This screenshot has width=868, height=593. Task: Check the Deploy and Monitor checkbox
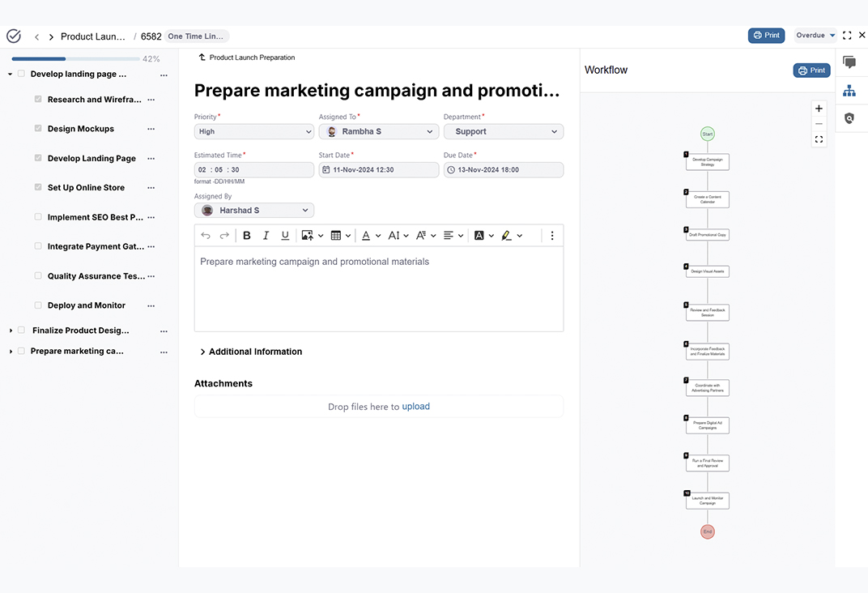point(38,305)
